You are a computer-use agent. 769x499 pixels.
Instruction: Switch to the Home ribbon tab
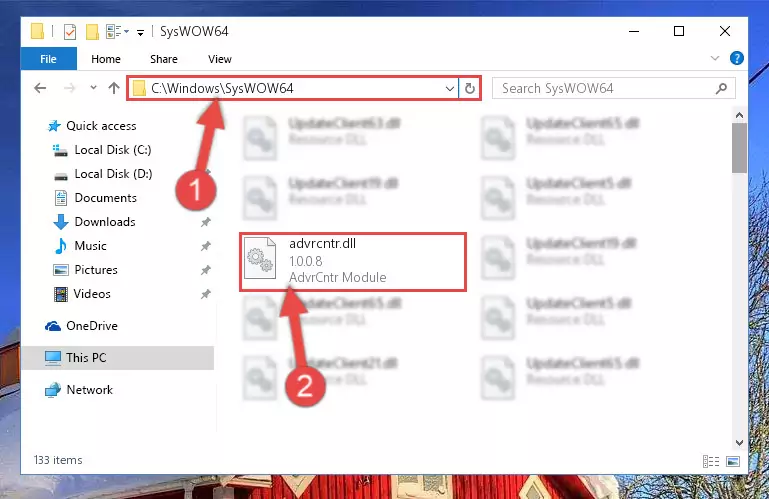pyautogui.click(x=105, y=59)
